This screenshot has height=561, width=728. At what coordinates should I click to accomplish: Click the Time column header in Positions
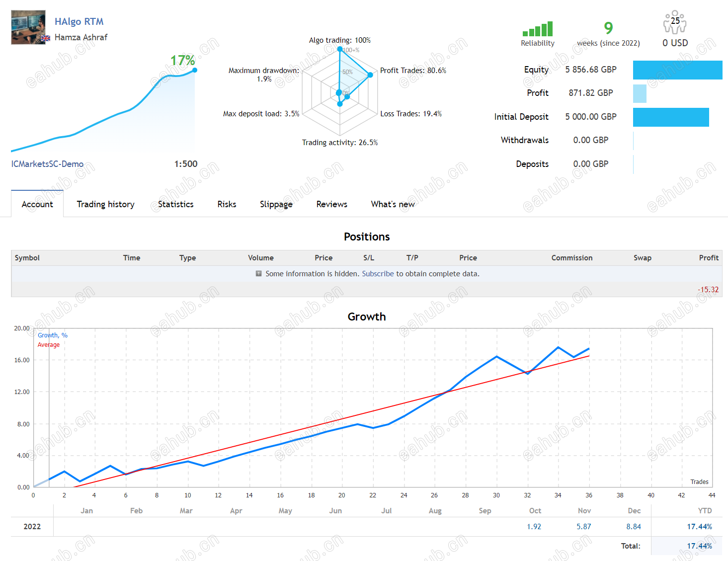coord(132,258)
